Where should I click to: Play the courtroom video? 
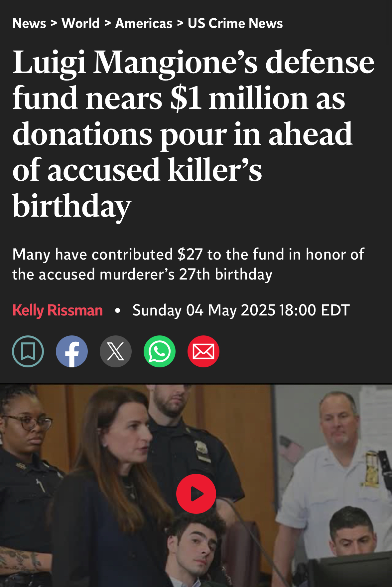(x=196, y=494)
